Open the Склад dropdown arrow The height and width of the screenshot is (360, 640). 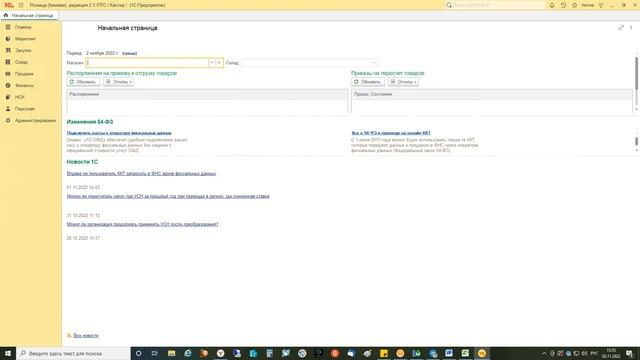click(374, 63)
